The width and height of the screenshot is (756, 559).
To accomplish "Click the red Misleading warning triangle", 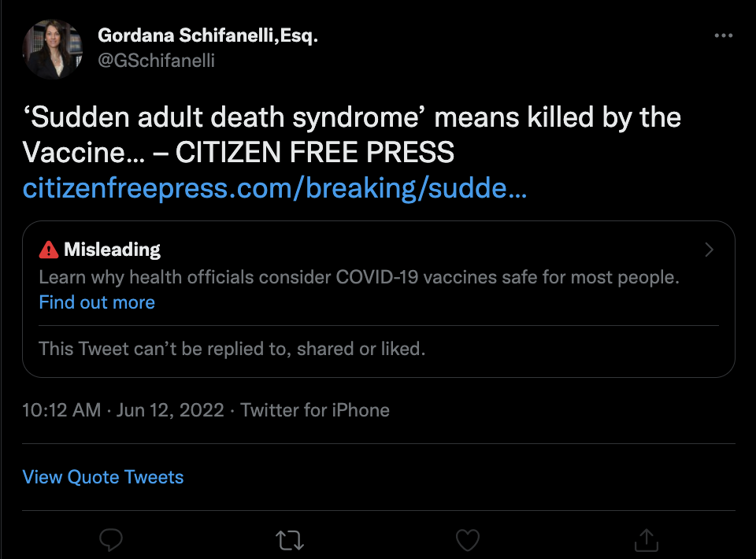I will (x=49, y=250).
